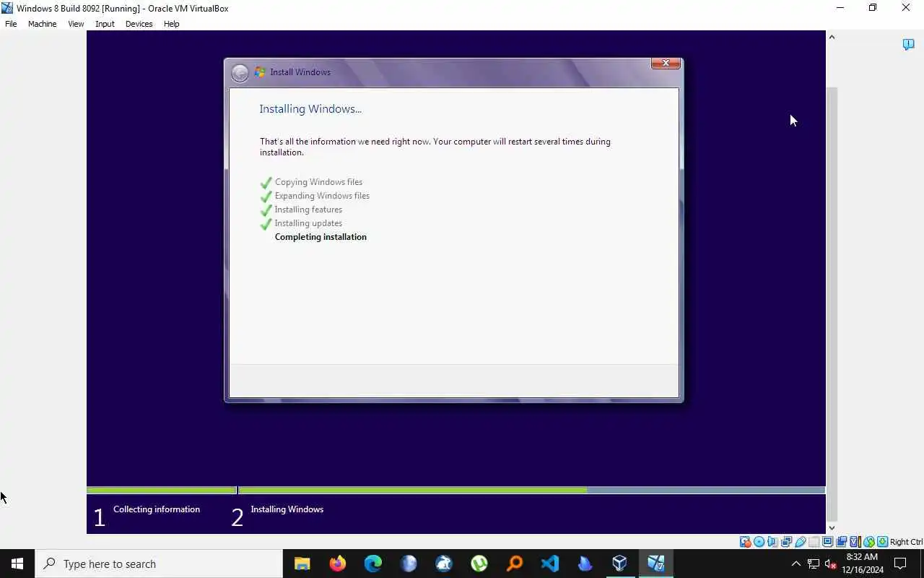
Task: Open the clock showing 8:32 AM
Action: tap(863, 564)
